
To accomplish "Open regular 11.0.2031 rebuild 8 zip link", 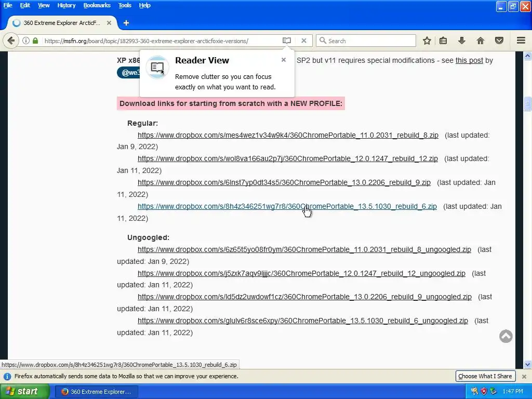I will [x=288, y=135].
